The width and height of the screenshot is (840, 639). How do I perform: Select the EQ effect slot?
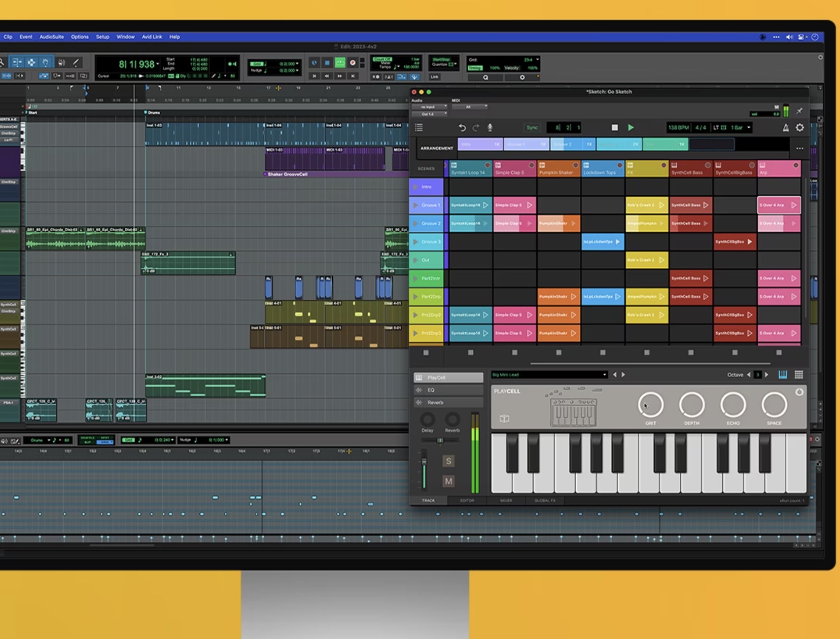click(x=448, y=390)
